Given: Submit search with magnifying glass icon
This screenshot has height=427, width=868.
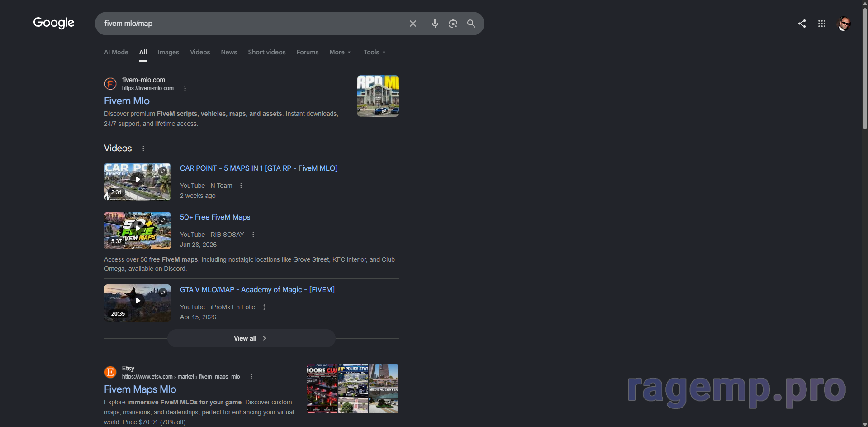Looking at the screenshot, I should [471, 24].
